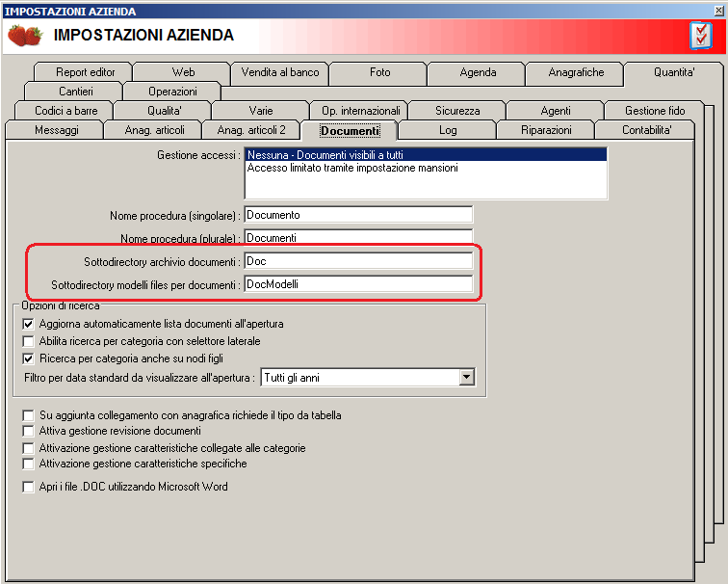This screenshot has height=584, width=728.
Task: Open the Anag. articoli tab
Action: pyautogui.click(x=154, y=130)
